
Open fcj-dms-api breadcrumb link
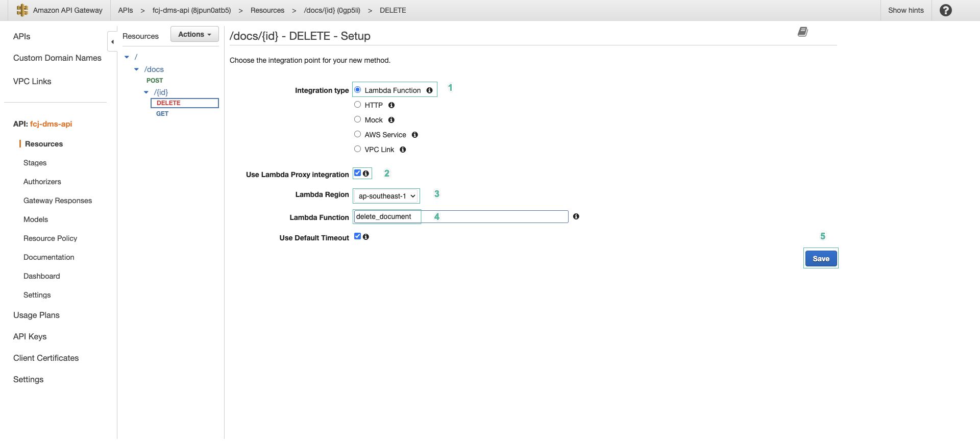pyautogui.click(x=192, y=10)
